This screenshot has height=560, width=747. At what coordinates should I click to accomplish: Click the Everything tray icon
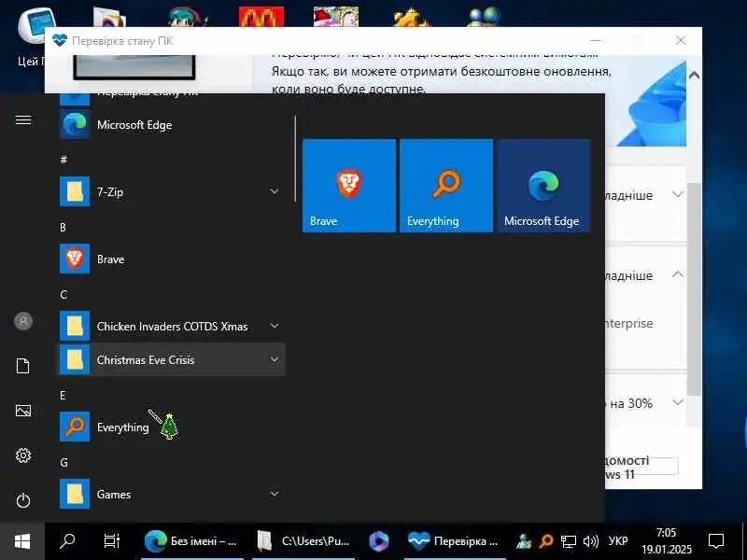coord(546,541)
